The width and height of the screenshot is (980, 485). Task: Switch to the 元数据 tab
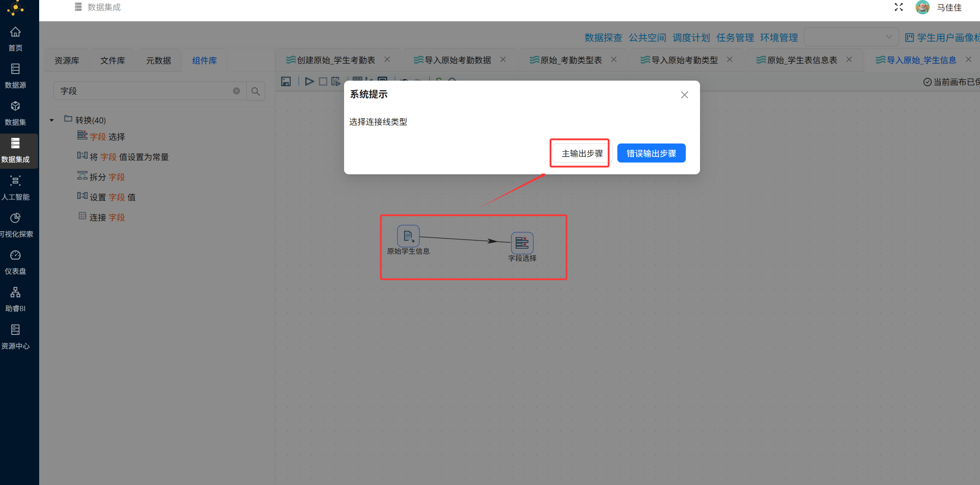[159, 60]
